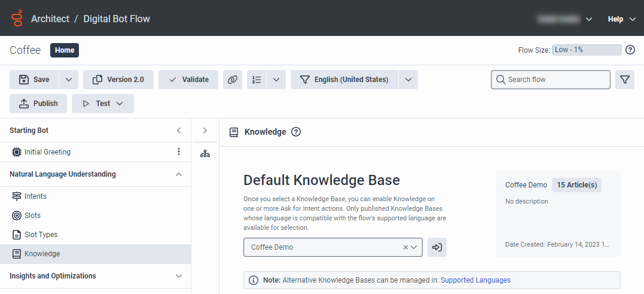Select Intents in the sidebar
The width and height of the screenshot is (644, 294).
coord(35,196)
